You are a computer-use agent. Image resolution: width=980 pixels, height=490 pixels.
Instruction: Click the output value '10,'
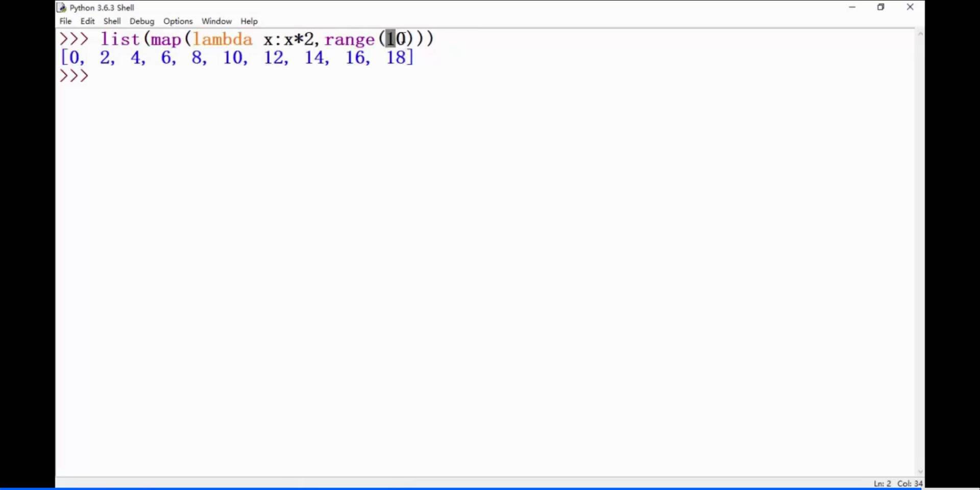coord(235,58)
